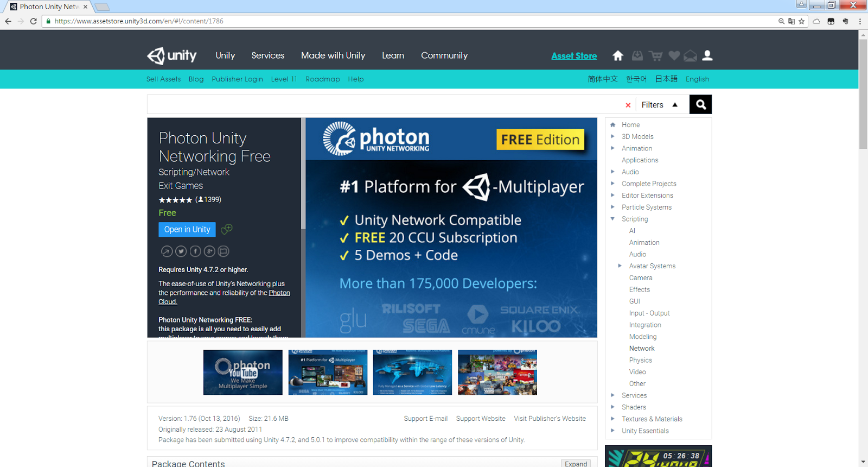Visit Publisher's Website link
The width and height of the screenshot is (868, 467).
point(550,419)
